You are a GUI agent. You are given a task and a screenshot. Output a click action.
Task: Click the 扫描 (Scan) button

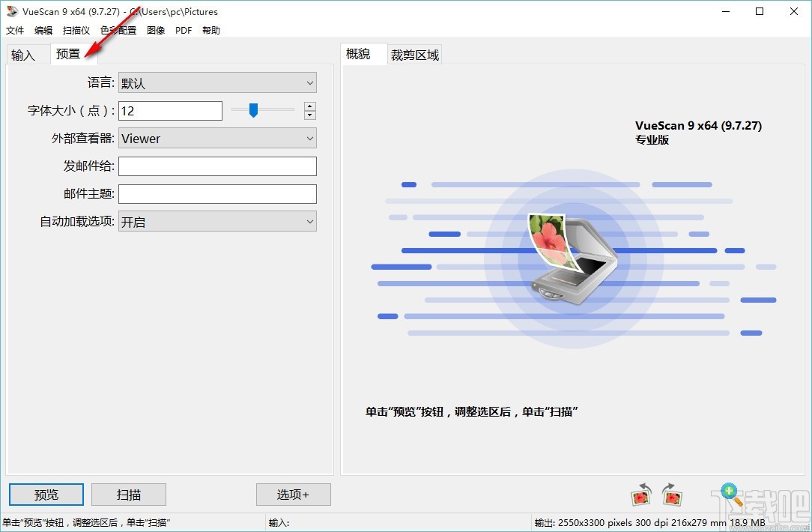point(128,495)
